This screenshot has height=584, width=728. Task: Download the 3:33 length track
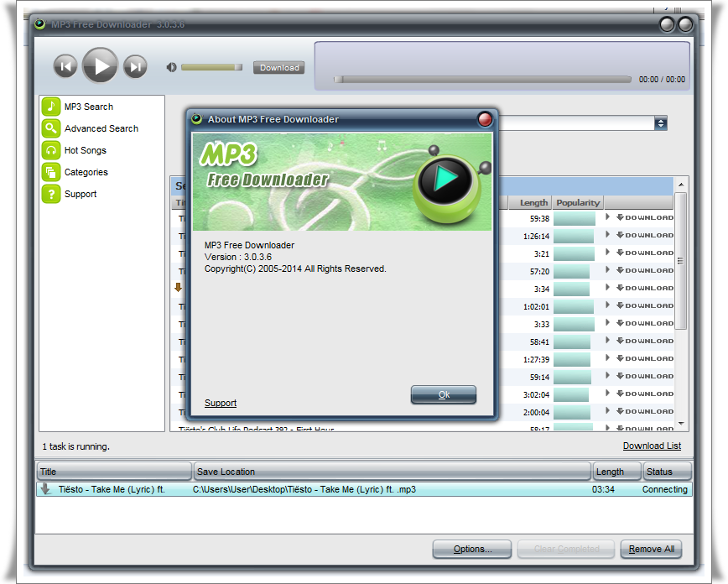pyautogui.click(x=645, y=323)
